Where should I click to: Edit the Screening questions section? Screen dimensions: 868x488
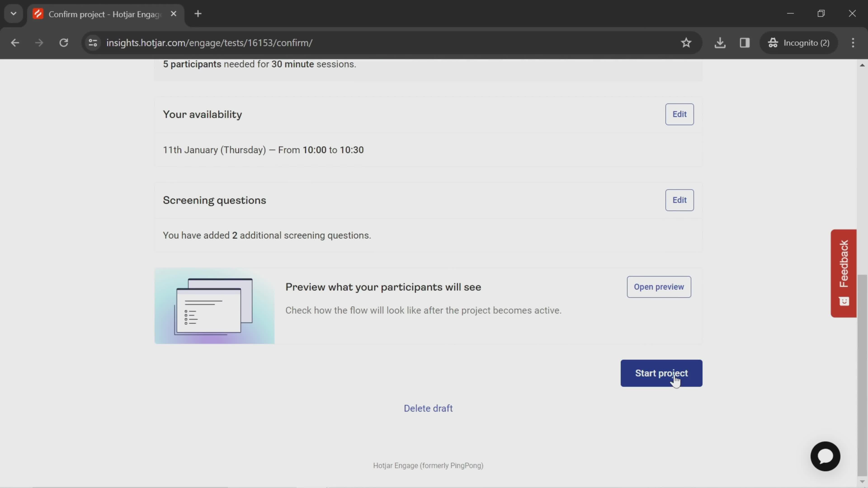click(679, 200)
